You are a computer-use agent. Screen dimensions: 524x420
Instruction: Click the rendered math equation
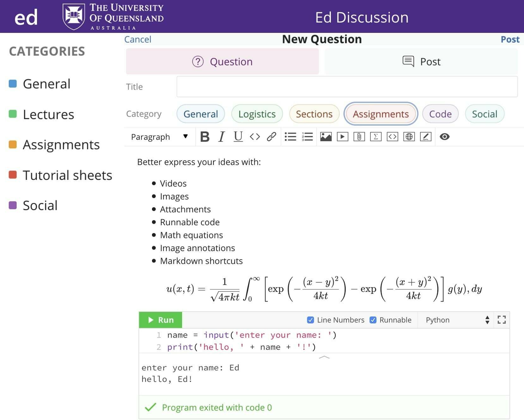pos(324,289)
